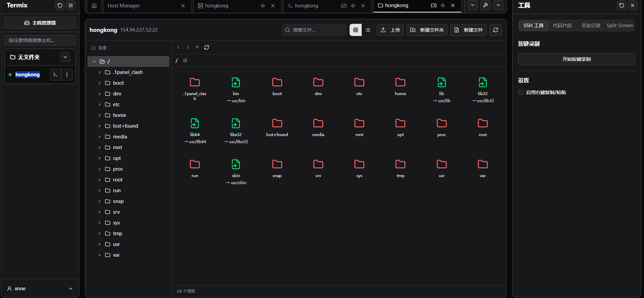Open the home tab icon
Image resolution: width=644 pixels, height=298 pixels.
pos(94,6)
